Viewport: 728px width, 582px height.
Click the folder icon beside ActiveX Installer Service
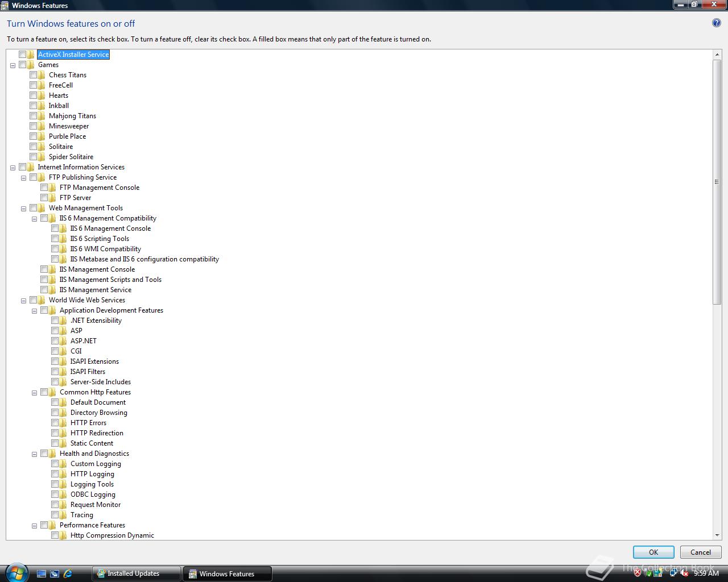[x=30, y=55]
